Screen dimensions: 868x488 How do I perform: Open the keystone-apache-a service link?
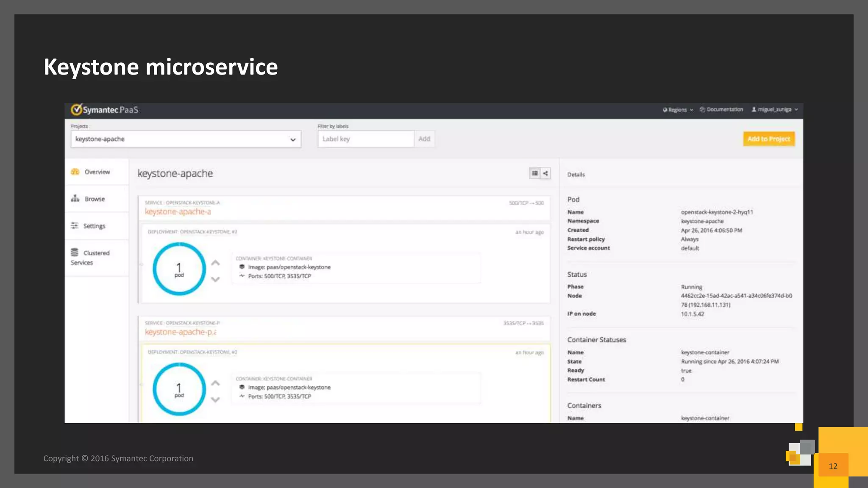click(x=178, y=212)
